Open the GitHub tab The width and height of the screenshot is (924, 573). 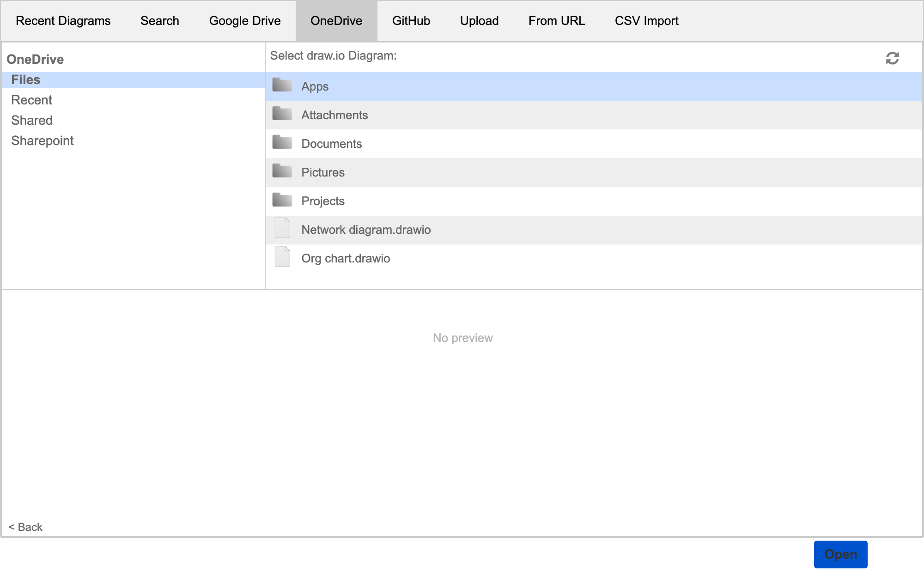click(x=411, y=21)
